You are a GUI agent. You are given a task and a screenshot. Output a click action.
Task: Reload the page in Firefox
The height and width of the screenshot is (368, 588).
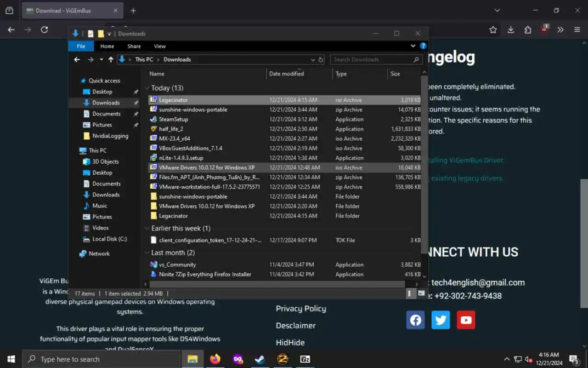pyautogui.click(x=44, y=29)
